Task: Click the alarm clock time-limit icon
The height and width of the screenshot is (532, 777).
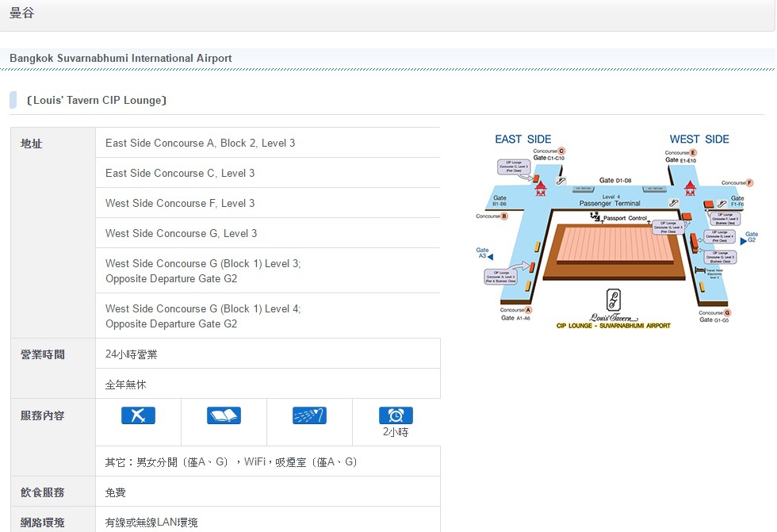Action: point(396,415)
